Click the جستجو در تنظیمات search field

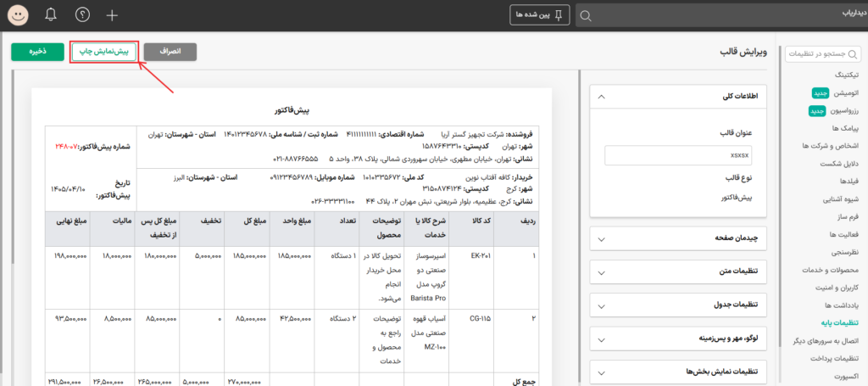pos(824,54)
